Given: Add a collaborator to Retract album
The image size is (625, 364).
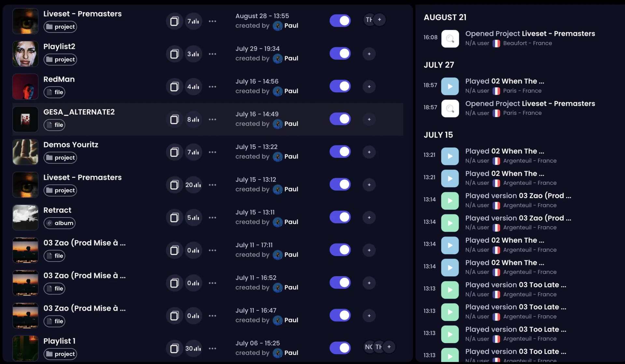Looking at the screenshot, I should click(369, 218).
